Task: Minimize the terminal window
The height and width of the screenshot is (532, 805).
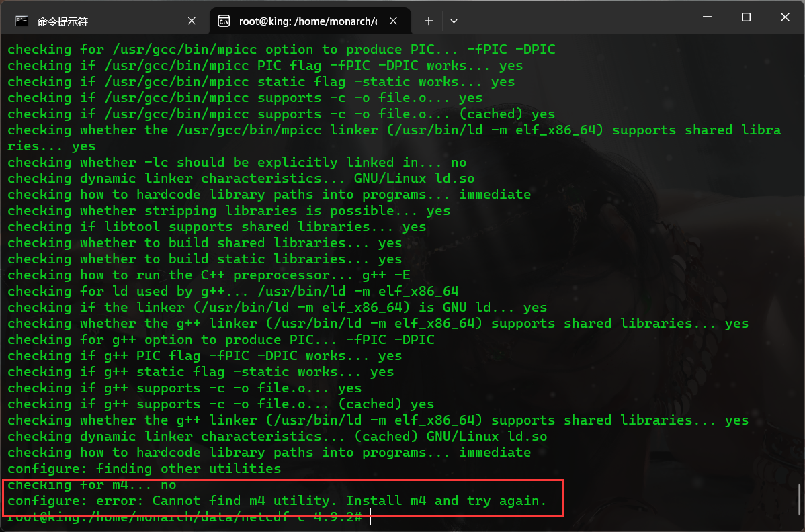Action: pos(707,17)
